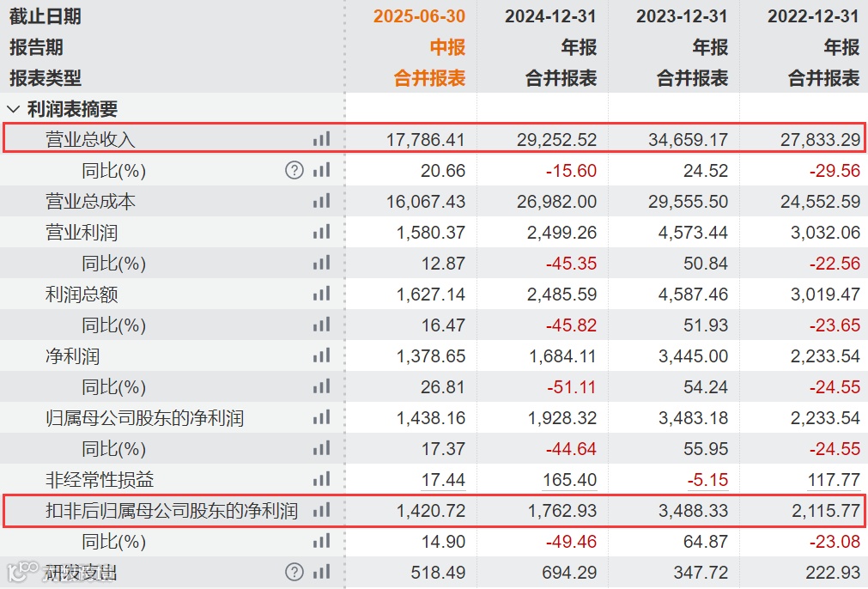
Task: Select total profit cell 1,627.14
Action: [x=431, y=294]
